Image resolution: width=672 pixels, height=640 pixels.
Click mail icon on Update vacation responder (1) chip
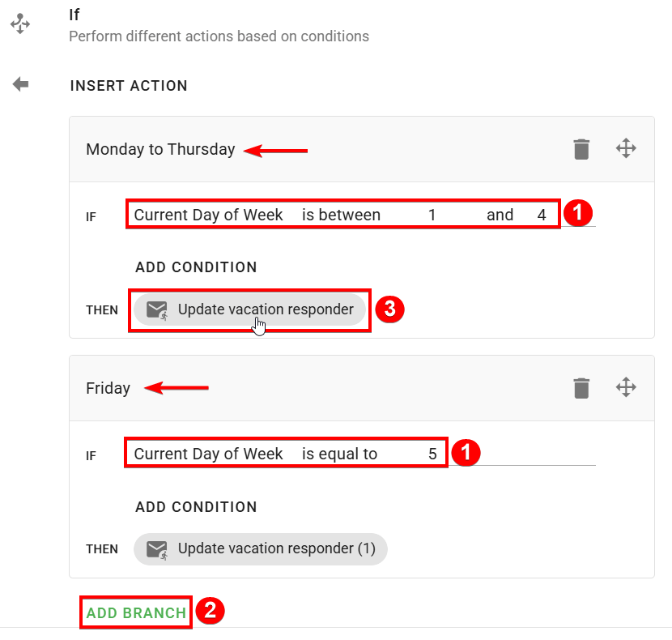(157, 549)
